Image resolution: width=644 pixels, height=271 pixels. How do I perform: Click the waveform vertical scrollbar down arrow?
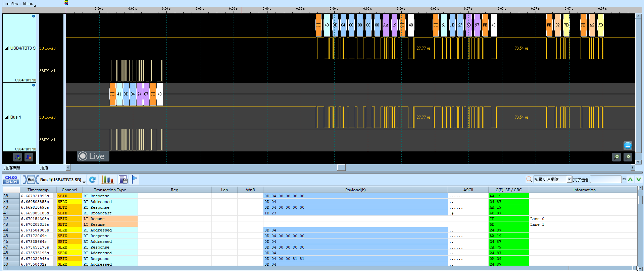638,162
